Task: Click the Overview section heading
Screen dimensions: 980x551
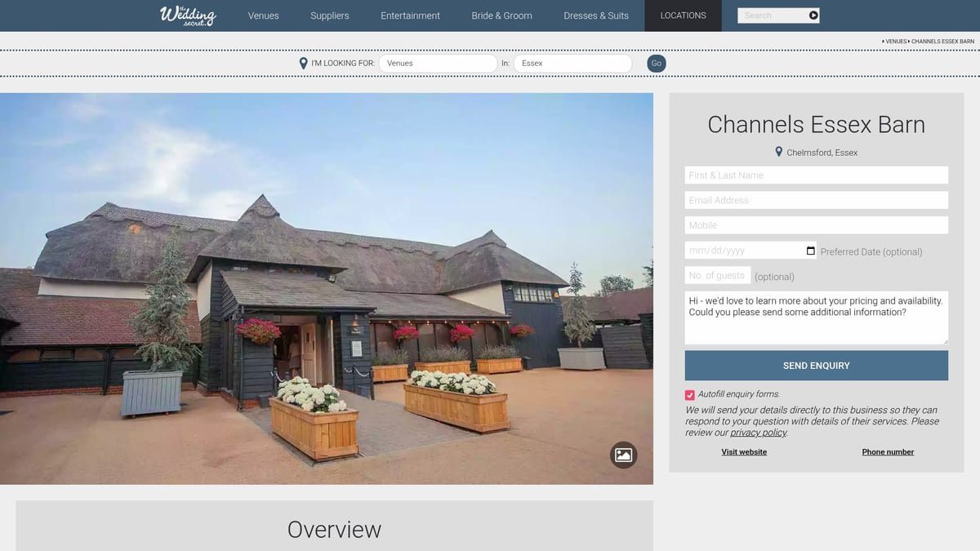Action: tap(334, 529)
